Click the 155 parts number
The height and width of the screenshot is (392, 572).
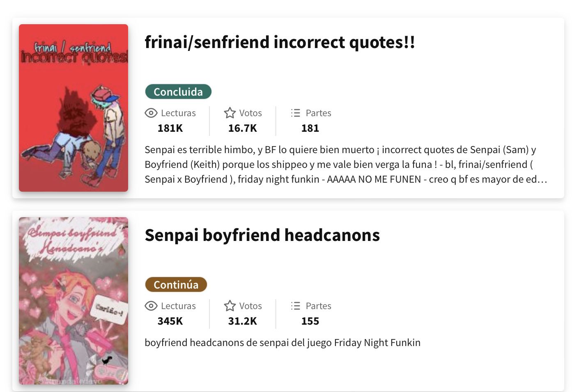point(310,321)
